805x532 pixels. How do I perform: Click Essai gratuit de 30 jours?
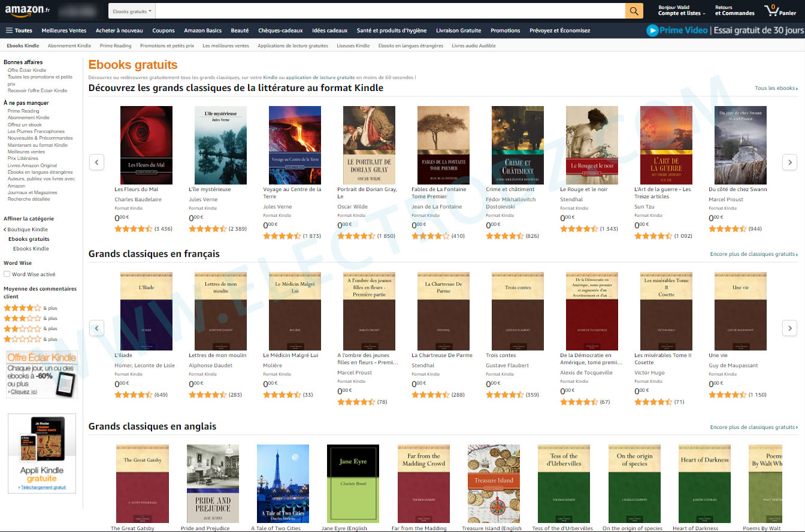click(760, 31)
